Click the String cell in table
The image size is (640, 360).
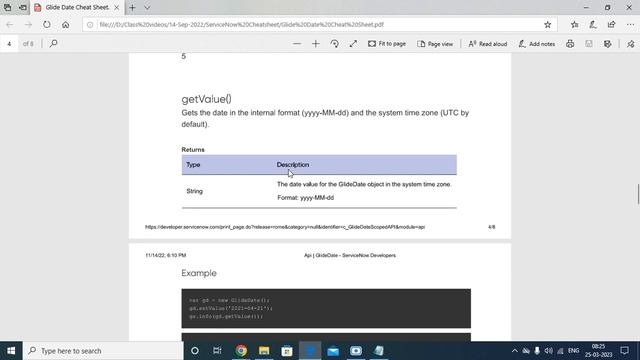(x=194, y=191)
